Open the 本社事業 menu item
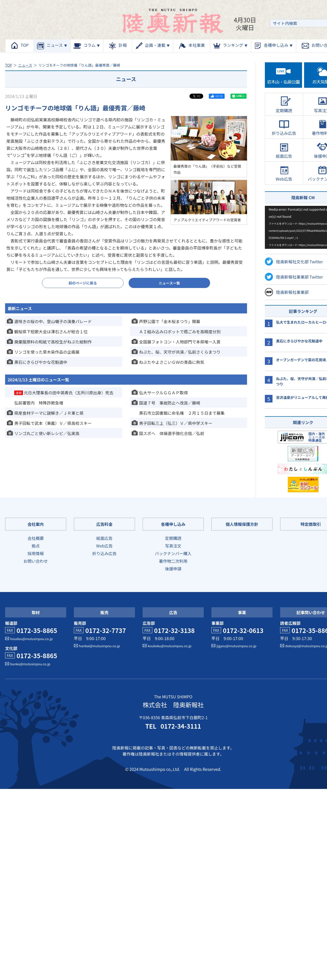327x980 pixels. tap(192, 46)
